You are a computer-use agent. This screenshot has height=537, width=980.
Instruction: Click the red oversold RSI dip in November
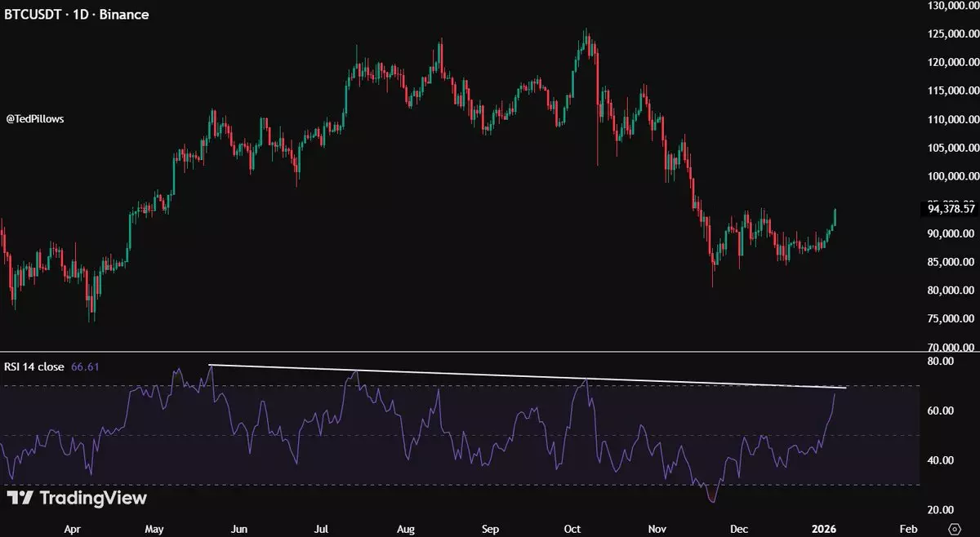pyautogui.click(x=712, y=496)
